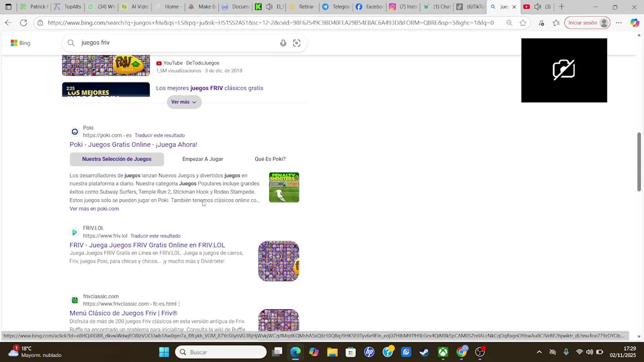Open Xbox app on taskbar
The width and height of the screenshot is (644, 362).
(x=443, y=352)
